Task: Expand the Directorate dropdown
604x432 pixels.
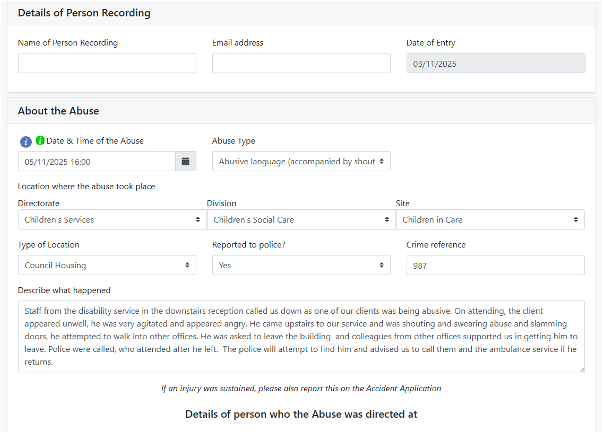Action: click(x=109, y=219)
